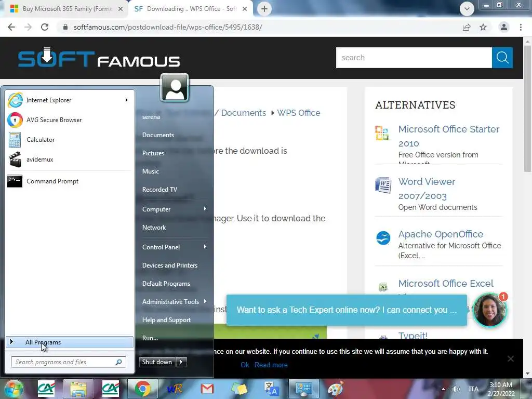Open Network from Start menu

[154, 228]
